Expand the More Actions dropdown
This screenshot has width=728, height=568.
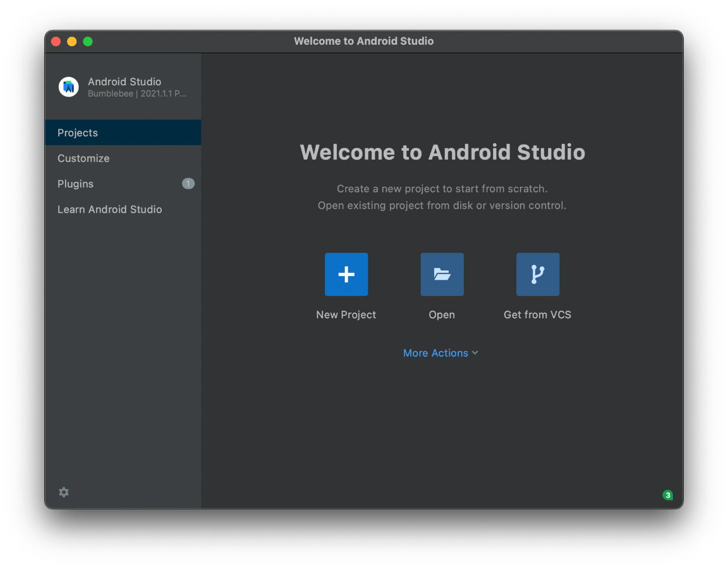click(441, 353)
